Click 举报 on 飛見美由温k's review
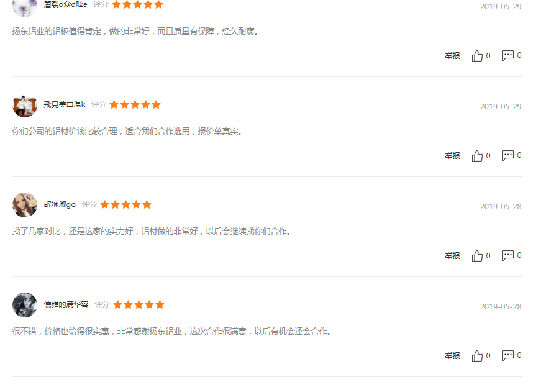Image resolution: width=541 pixels, height=392 pixels. click(452, 156)
